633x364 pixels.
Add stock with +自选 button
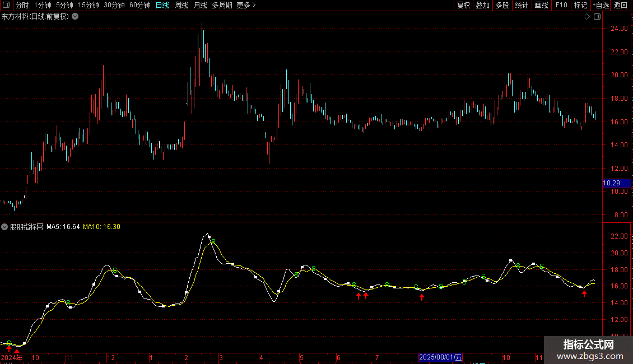601,5
